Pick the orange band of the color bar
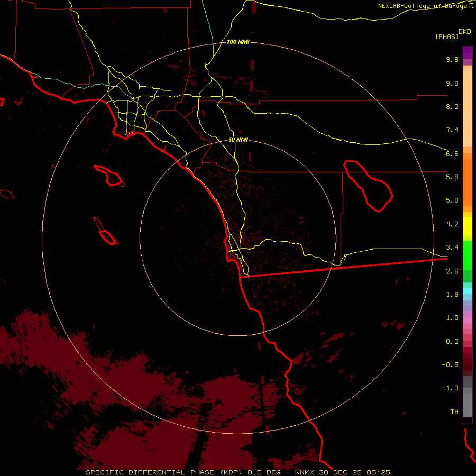The image size is (476, 476). 467,182
